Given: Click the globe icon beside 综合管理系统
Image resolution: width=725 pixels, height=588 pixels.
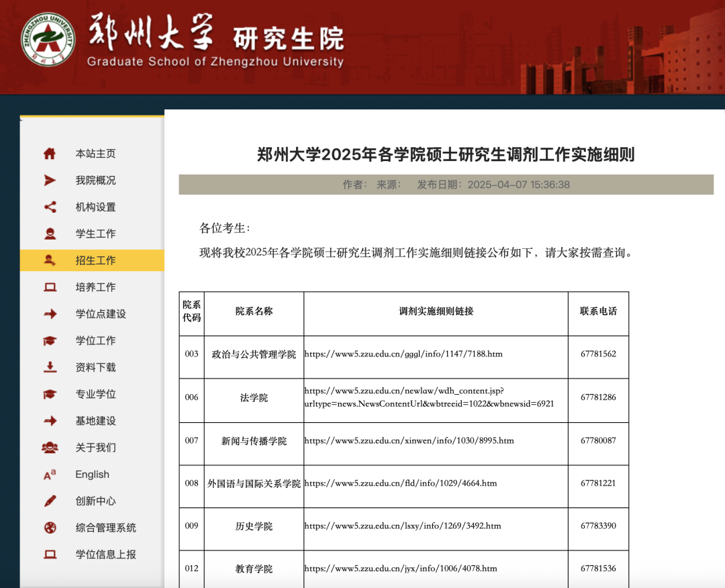Looking at the screenshot, I should coord(50,528).
